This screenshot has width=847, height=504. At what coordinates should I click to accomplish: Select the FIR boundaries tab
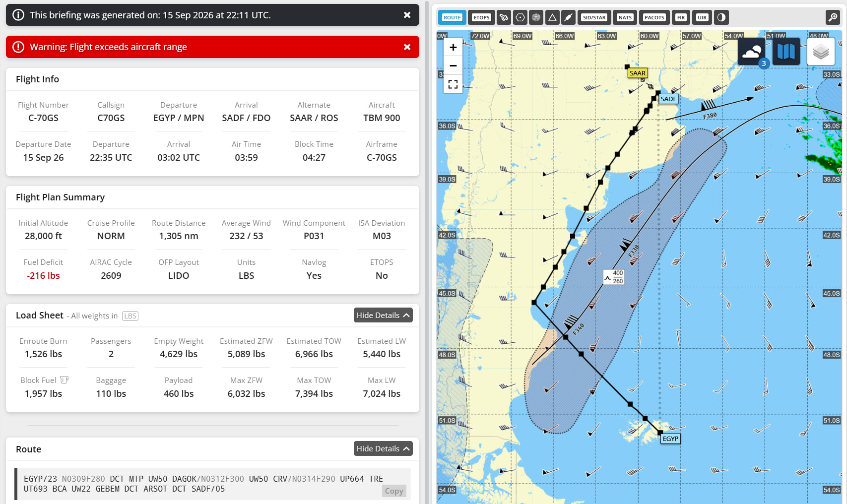(681, 17)
